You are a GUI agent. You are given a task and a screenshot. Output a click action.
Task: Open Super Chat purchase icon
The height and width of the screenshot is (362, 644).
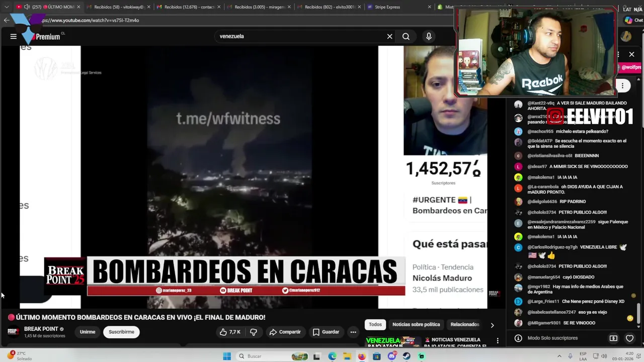pyautogui.click(x=613, y=338)
